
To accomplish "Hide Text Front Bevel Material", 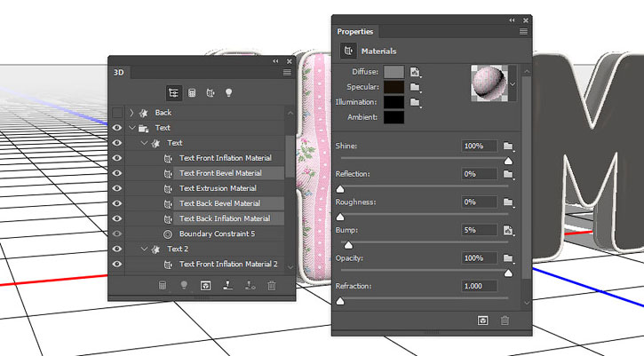I will (x=117, y=173).
